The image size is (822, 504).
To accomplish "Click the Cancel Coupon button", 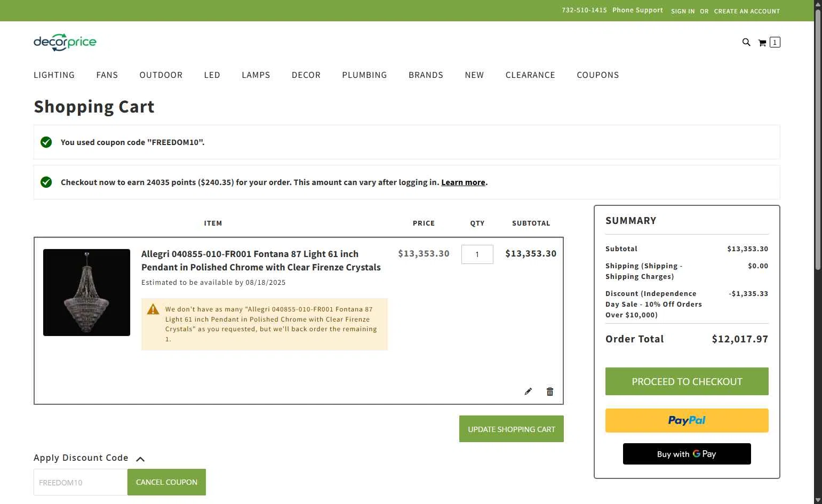I will point(166,482).
